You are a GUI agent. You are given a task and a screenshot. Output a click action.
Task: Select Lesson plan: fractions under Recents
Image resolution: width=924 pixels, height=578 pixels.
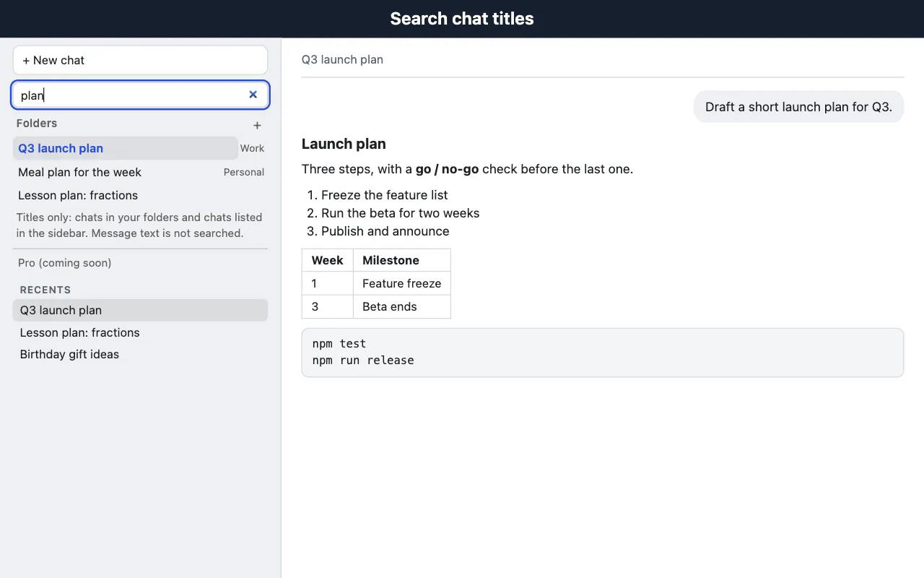140,332
